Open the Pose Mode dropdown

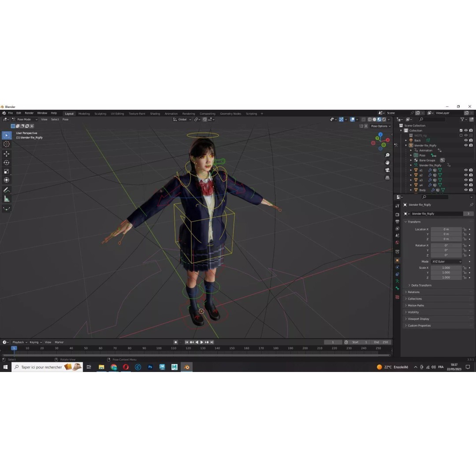[25, 119]
